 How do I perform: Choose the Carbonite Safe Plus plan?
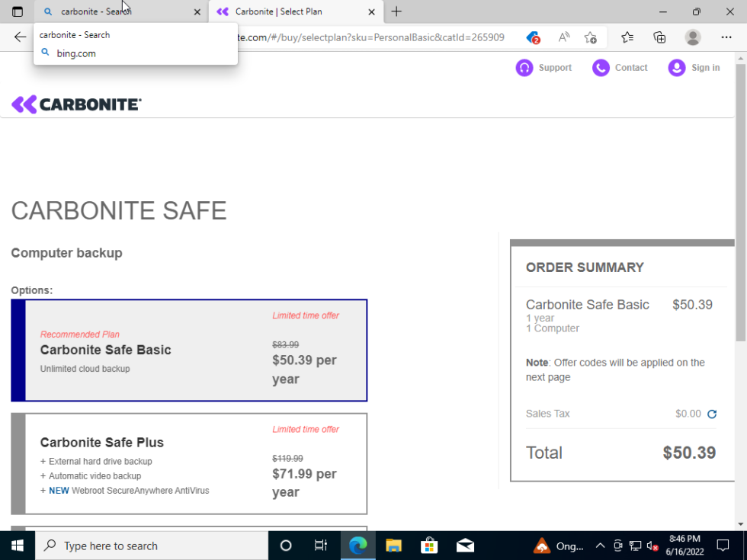pos(189,463)
